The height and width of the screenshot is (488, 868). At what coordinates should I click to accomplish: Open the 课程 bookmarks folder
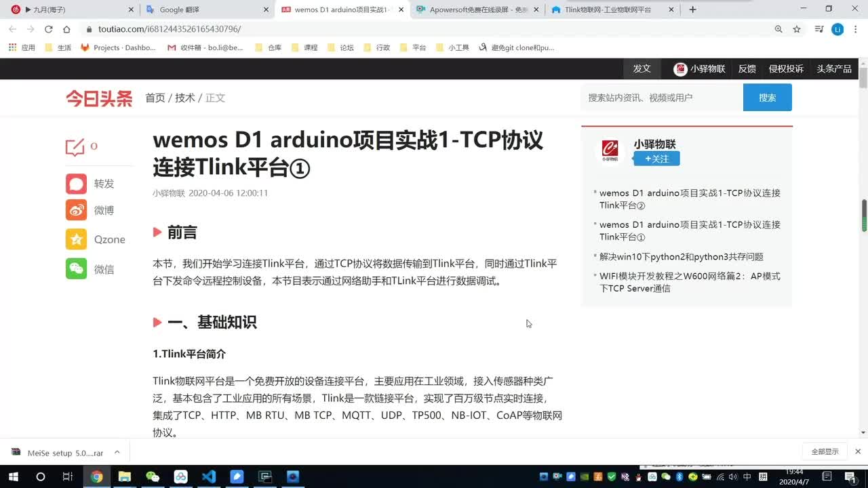304,47
